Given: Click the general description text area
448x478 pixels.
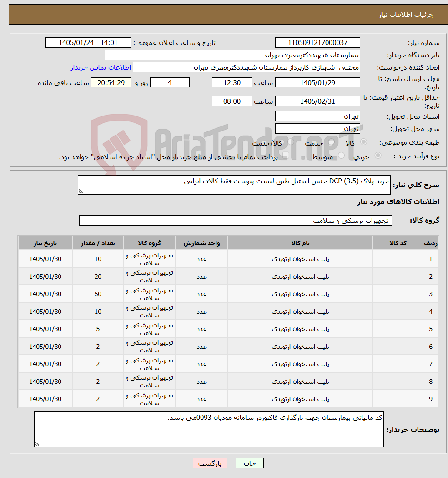Looking at the screenshot, I should pos(234,185).
